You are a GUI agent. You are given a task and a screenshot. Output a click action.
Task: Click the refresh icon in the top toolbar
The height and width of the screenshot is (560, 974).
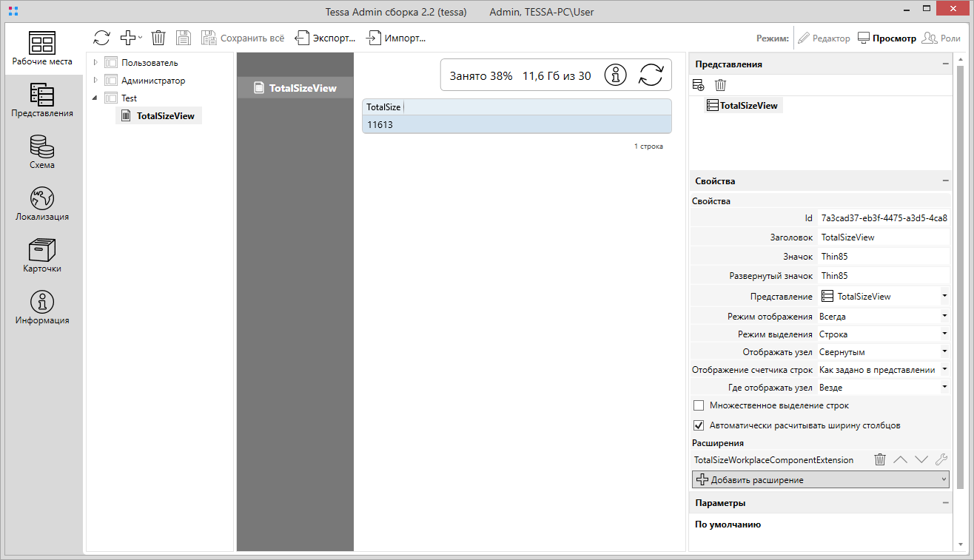[x=101, y=38]
